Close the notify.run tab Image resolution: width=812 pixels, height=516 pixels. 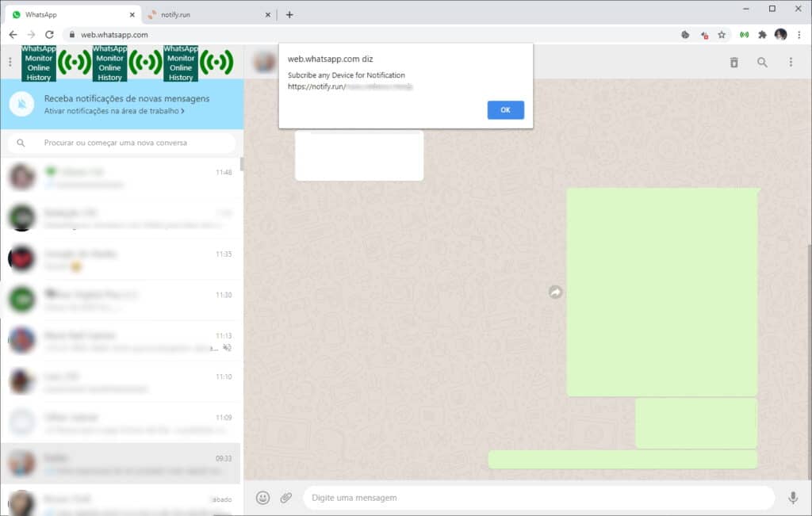point(268,15)
